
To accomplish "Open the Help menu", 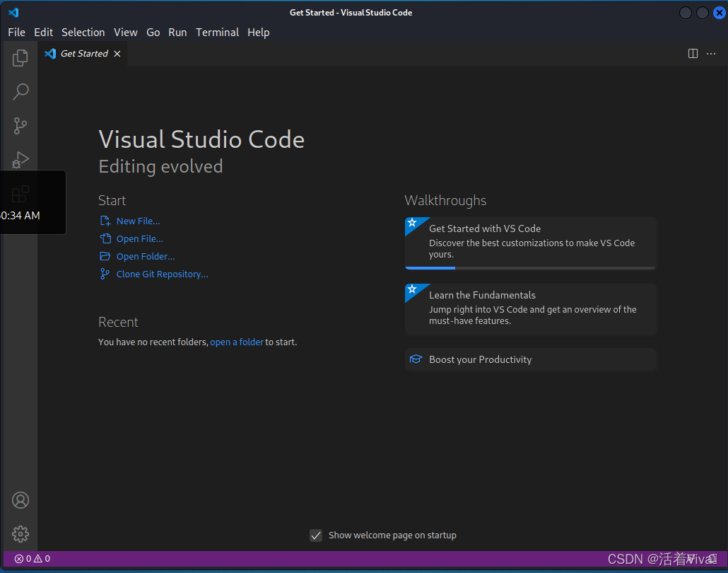I will (259, 32).
